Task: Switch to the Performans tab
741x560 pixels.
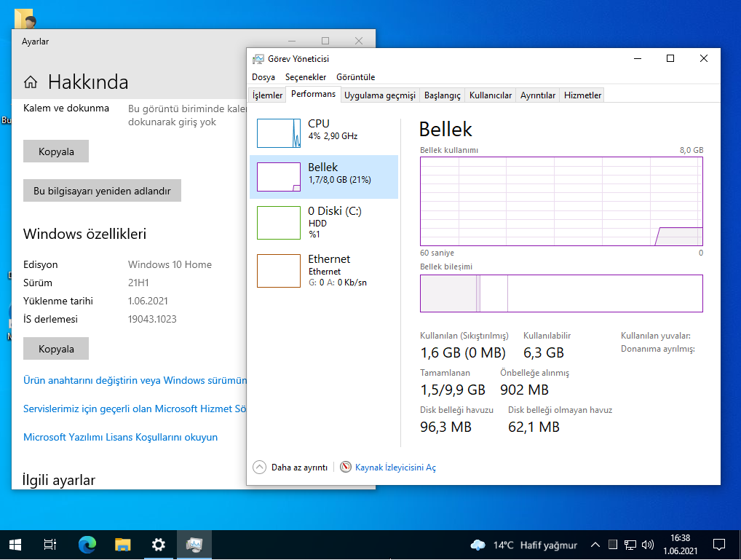Action: [313, 94]
